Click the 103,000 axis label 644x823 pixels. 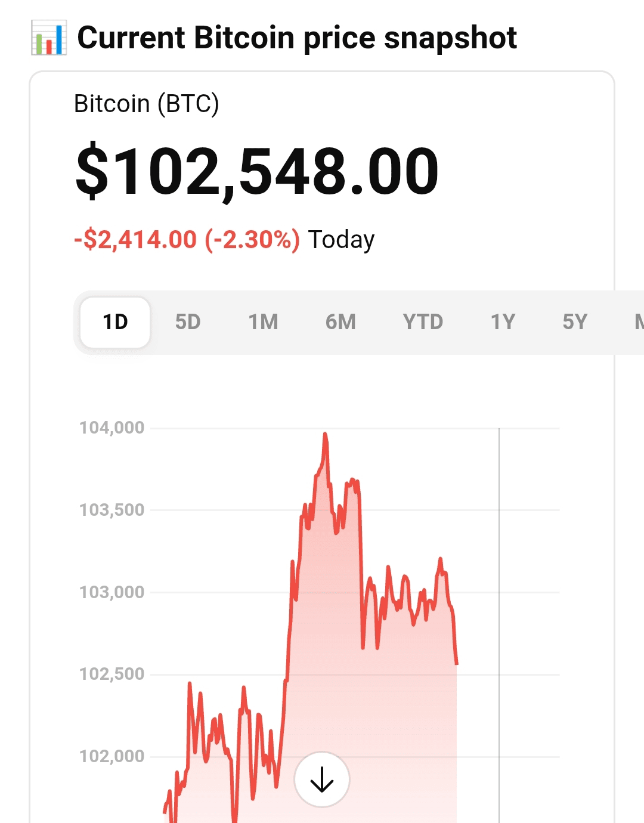pos(112,592)
